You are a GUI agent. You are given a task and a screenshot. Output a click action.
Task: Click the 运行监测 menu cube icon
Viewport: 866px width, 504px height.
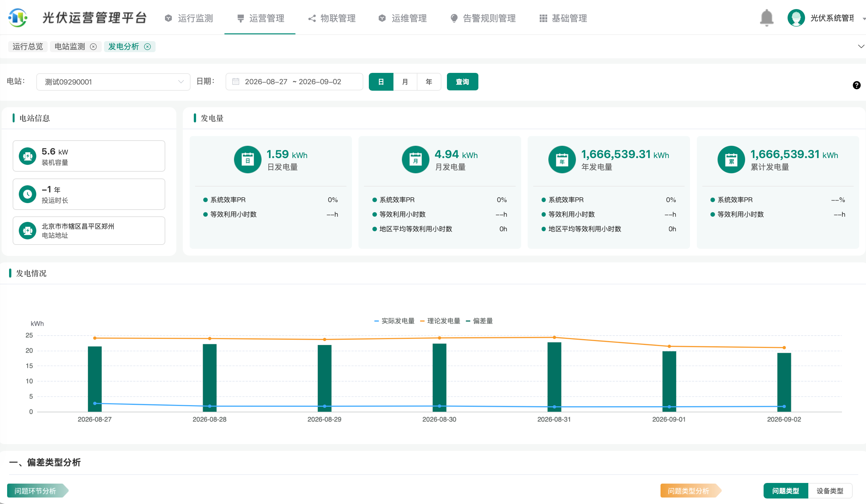click(x=169, y=18)
